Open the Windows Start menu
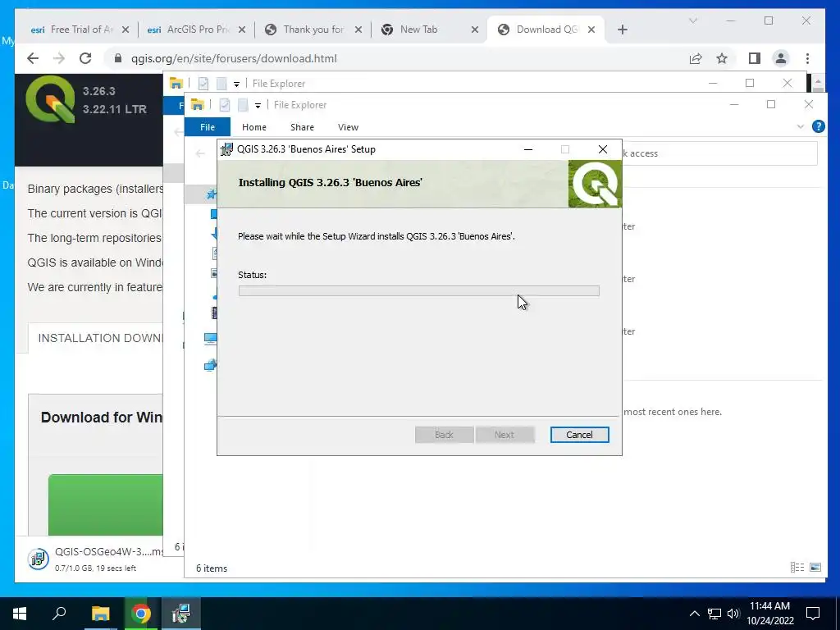Image resolution: width=840 pixels, height=630 pixels. tap(20, 614)
